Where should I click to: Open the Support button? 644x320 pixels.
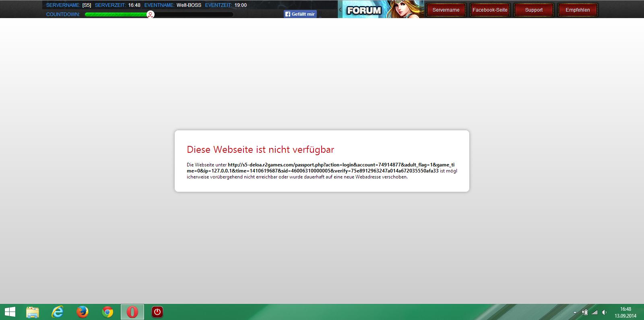534,10
